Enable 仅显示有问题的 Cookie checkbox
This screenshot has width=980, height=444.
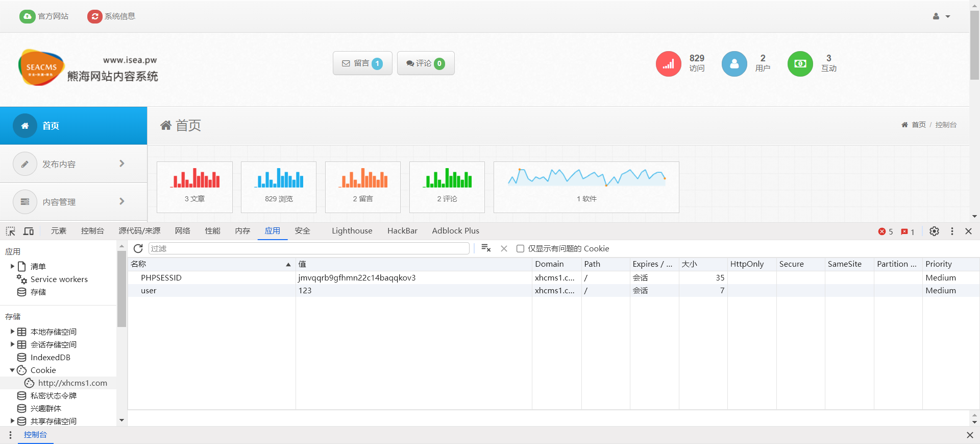click(520, 249)
